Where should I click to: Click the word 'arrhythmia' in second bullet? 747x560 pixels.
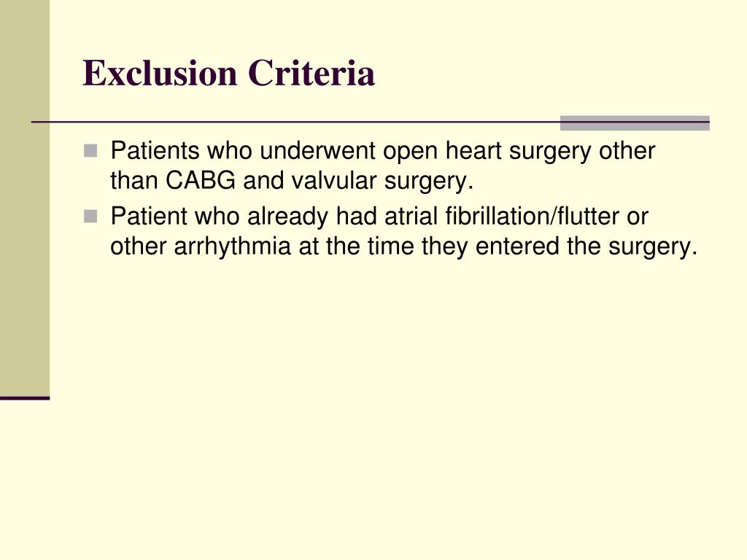[x=232, y=247]
